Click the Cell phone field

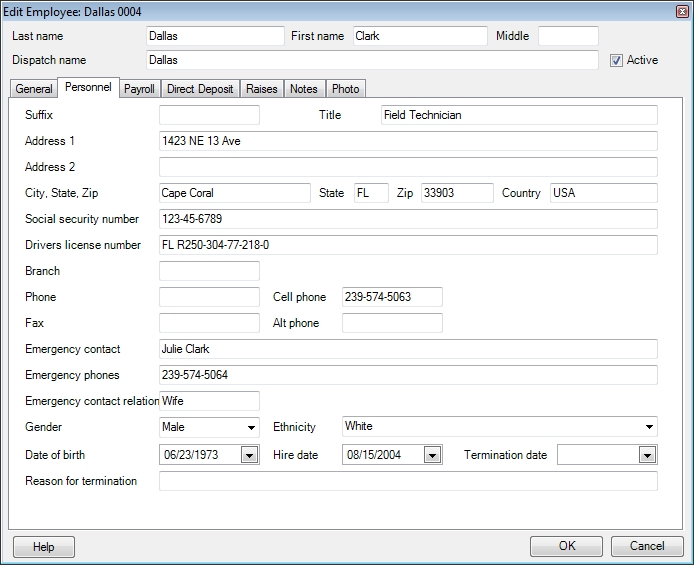coord(392,297)
